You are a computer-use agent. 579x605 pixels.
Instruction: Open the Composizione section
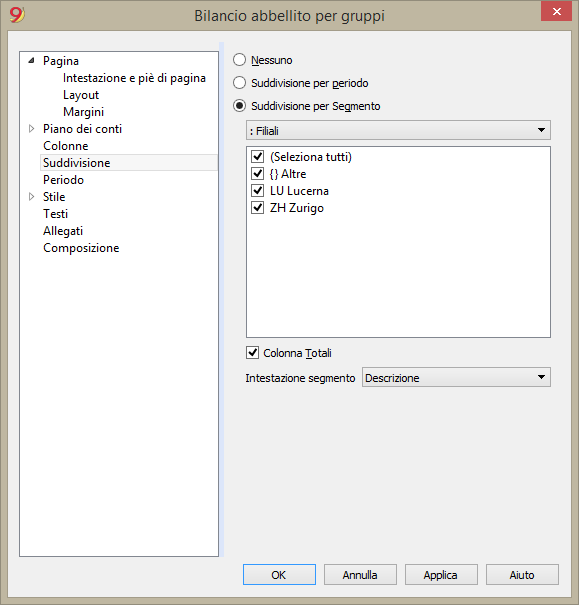(x=81, y=248)
